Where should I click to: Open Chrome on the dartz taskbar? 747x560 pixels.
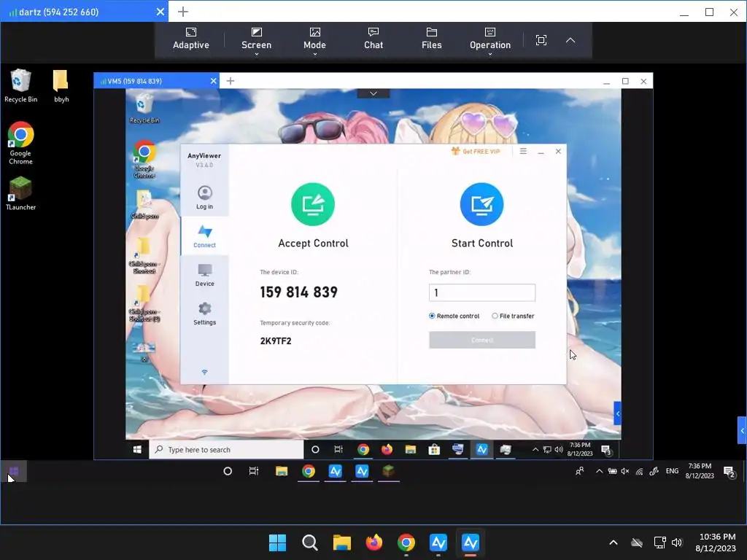coord(309,472)
